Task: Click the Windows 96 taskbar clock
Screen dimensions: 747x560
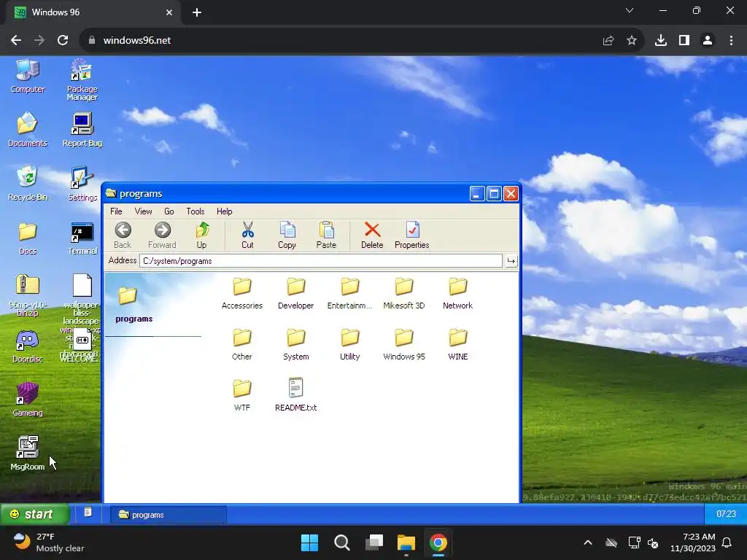Action: (x=726, y=514)
